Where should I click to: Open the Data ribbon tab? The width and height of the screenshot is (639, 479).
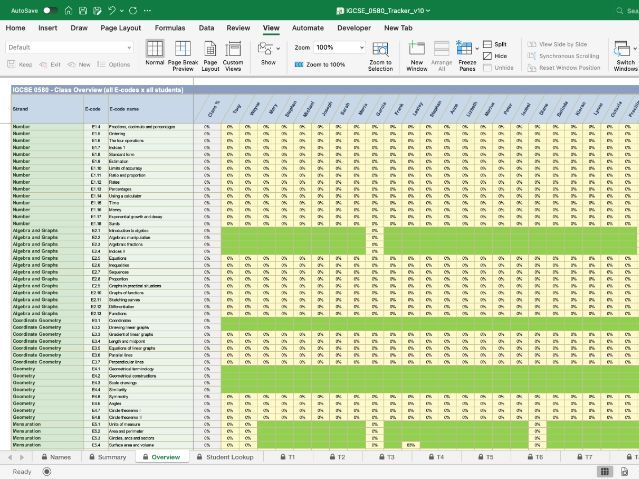(206, 28)
